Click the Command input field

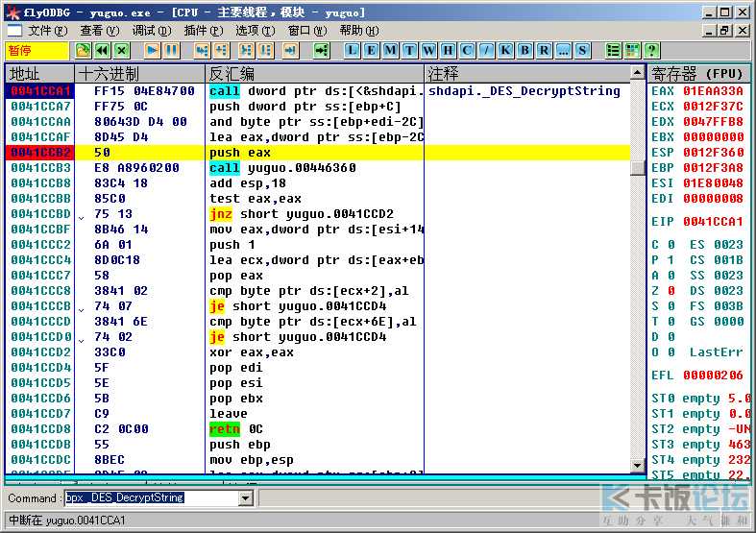click(x=152, y=497)
